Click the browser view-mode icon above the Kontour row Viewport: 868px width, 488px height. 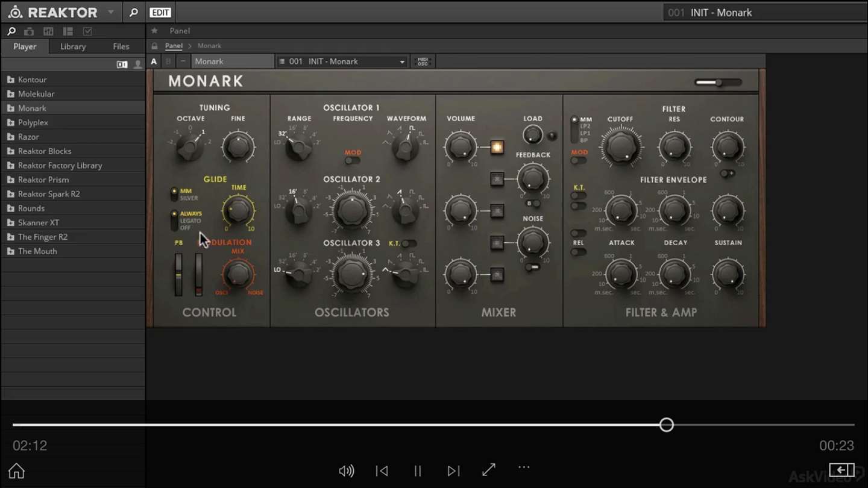click(x=122, y=64)
